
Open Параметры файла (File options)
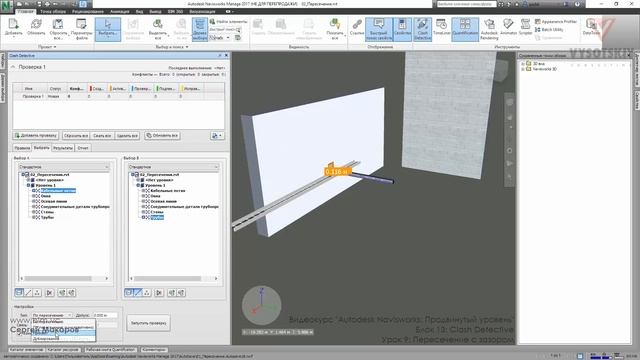click(x=81, y=29)
